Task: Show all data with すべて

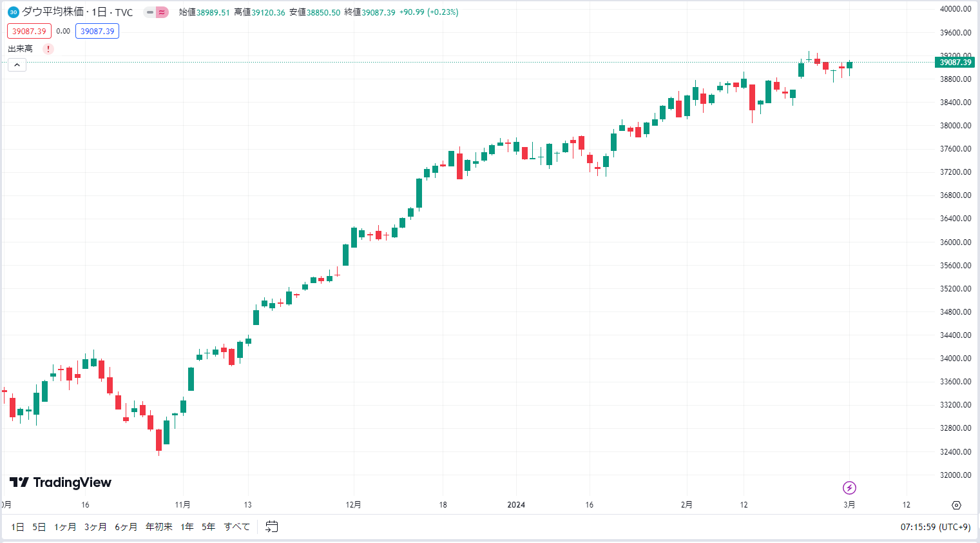Action: pos(237,527)
